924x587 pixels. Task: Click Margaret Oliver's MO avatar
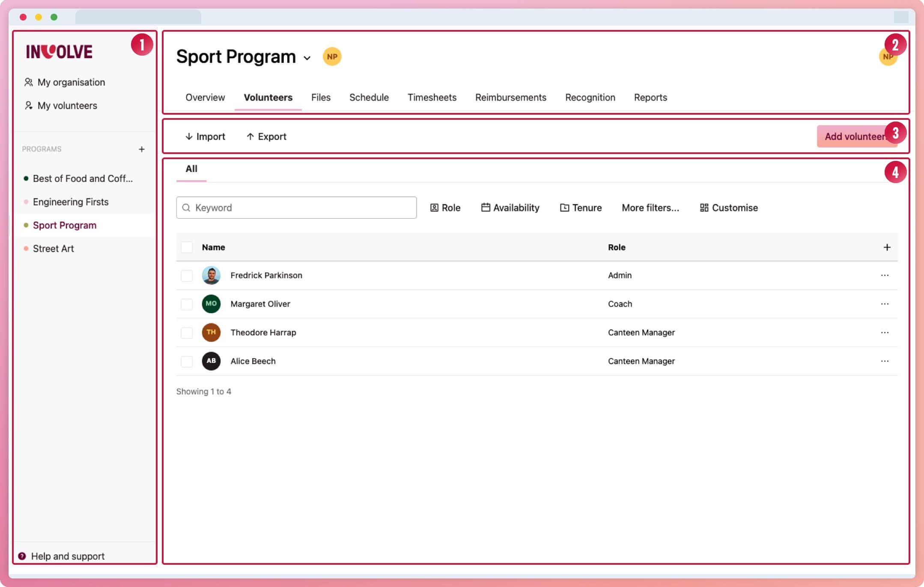[x=211, y=304]
